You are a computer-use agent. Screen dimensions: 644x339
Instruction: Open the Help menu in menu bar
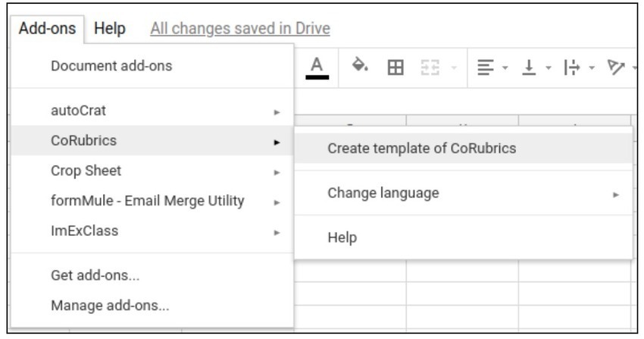pos(110,29)
